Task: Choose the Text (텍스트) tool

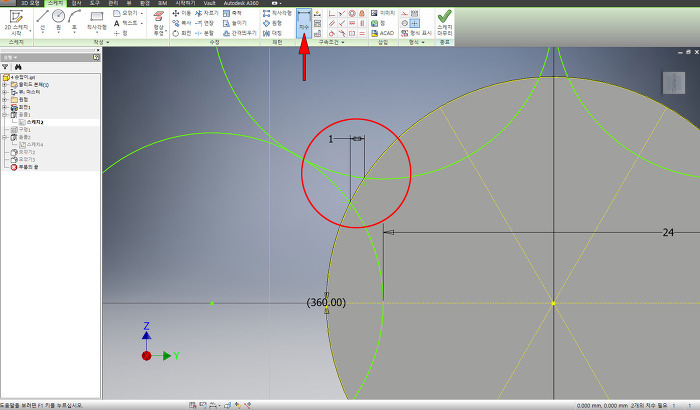Action: tap(126, 23)
